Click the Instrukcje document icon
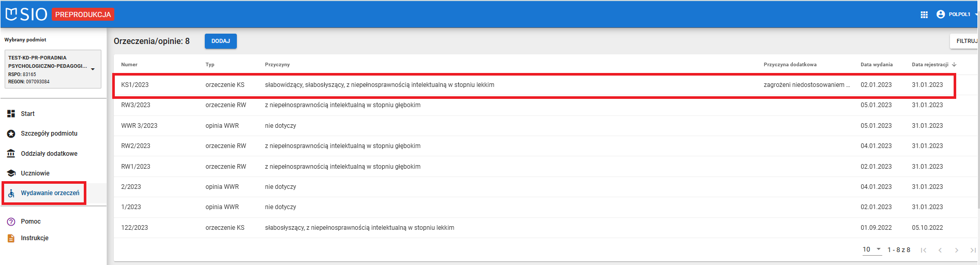Screen dimensions: 980x265 [11, 238]
